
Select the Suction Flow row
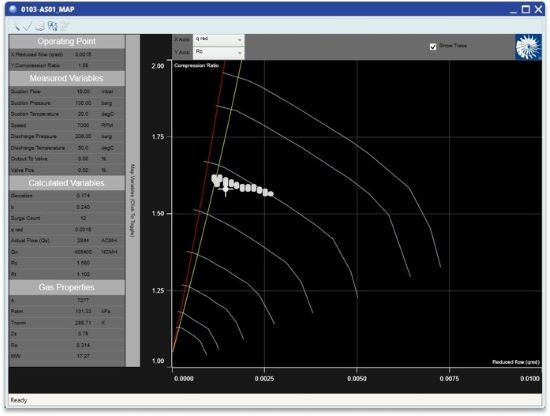pyautogui.click(x=67, y=92)
